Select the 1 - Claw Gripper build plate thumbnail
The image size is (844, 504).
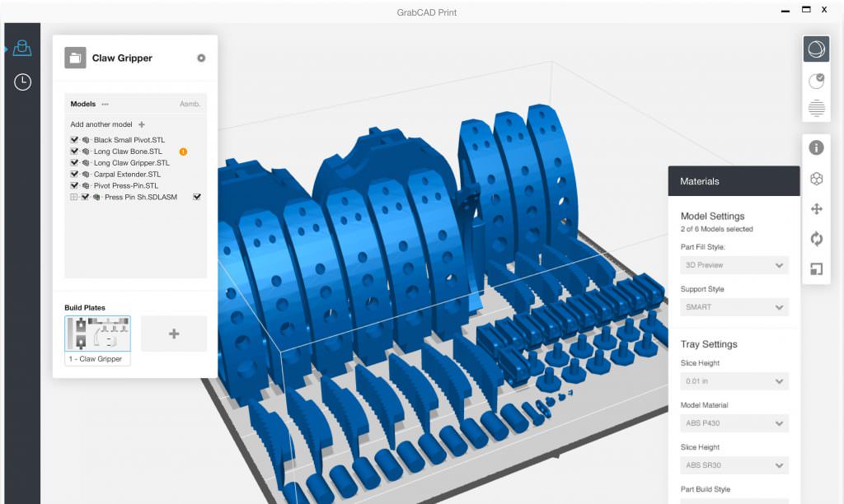coord(97,334)
